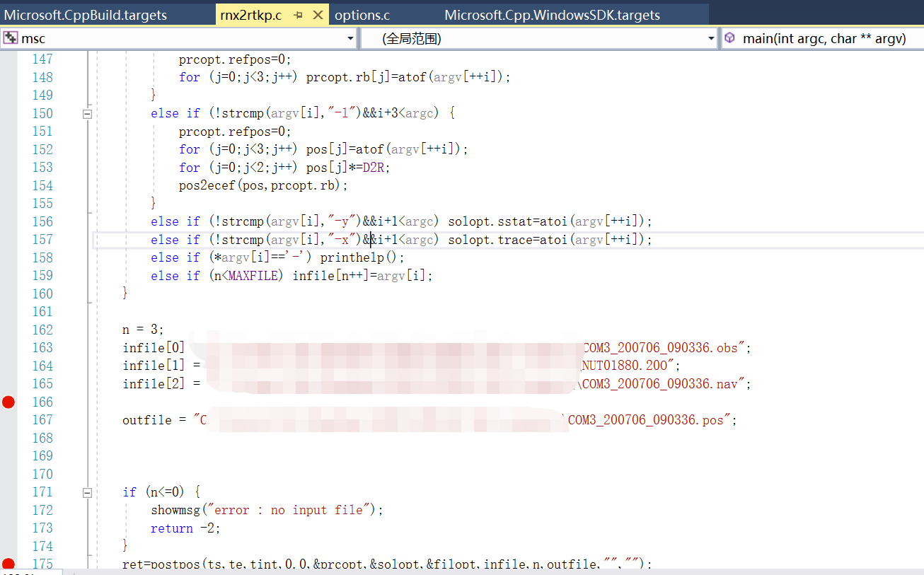Click 'solopt.sstat=atoi' on line 156
This screenshot has width=924, height=575.
[x=508, y=221]
